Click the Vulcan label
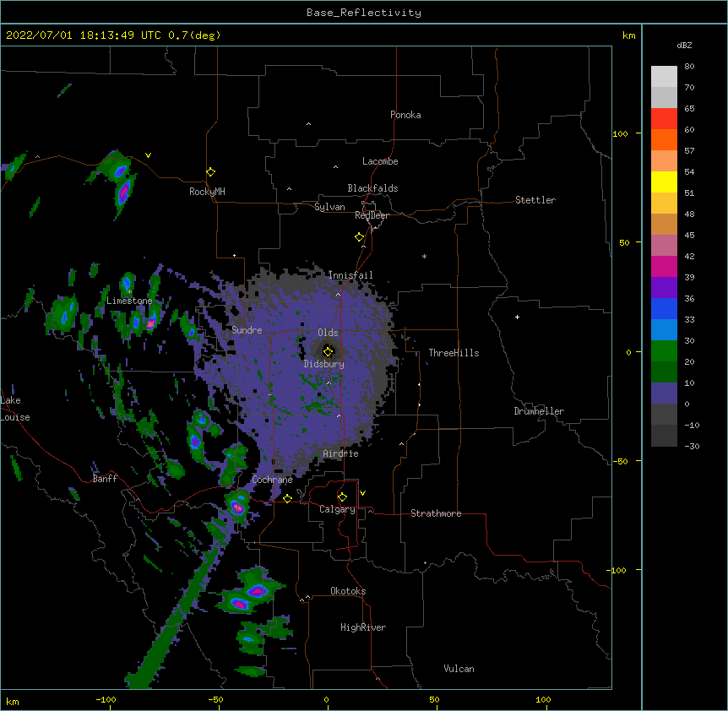Viewport: 728px width, 711px height. (x=459, y=669)
